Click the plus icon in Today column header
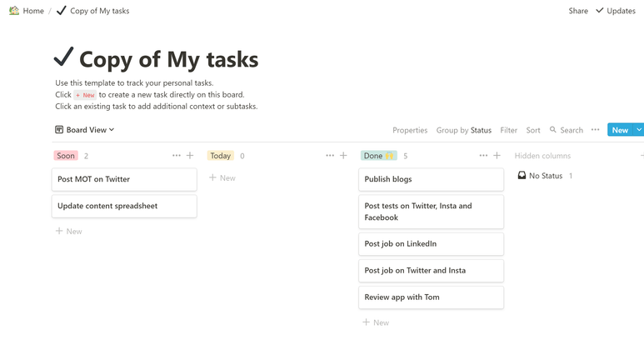Image resolution: width=644 pixels, height=360 pixels. [x=343, y=155]
